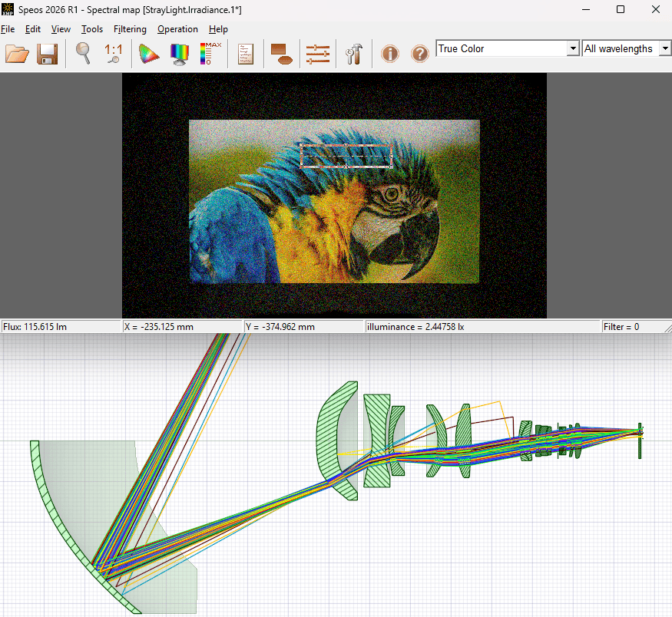Open the slider settings icon
This screenshot has height=617, width=672.
pyautogui.click(x=318, y=54)
